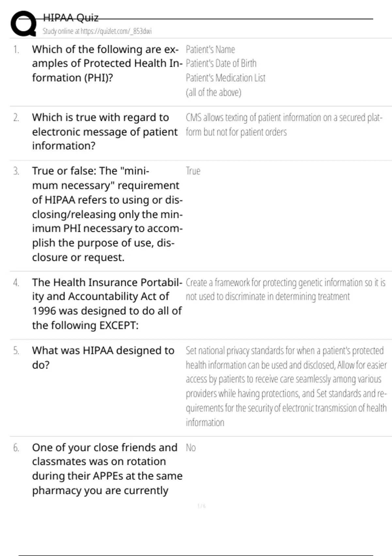392x556 pixels.
Task: Click the number 4 list marker
Action: click(x=16, y=283)
